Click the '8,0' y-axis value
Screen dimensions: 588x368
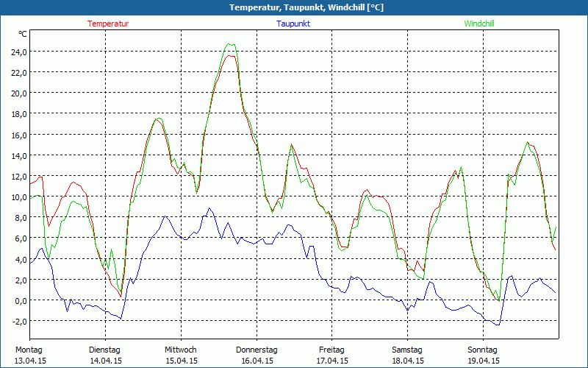(21, 217)
